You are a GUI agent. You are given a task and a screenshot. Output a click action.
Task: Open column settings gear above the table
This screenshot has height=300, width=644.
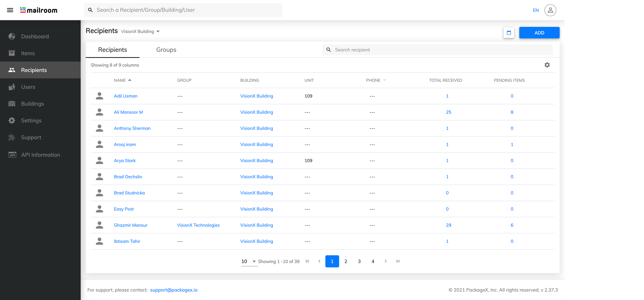tap(547, 65)
